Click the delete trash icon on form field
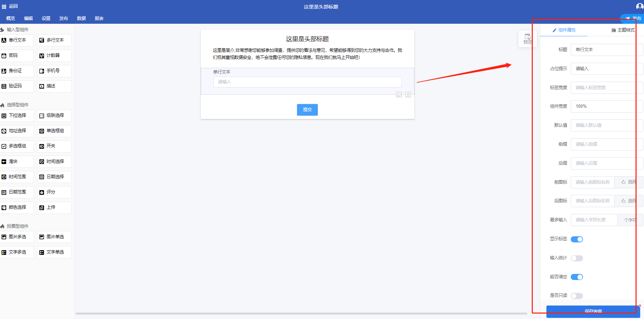644x319 pixels. pos(408,95)
